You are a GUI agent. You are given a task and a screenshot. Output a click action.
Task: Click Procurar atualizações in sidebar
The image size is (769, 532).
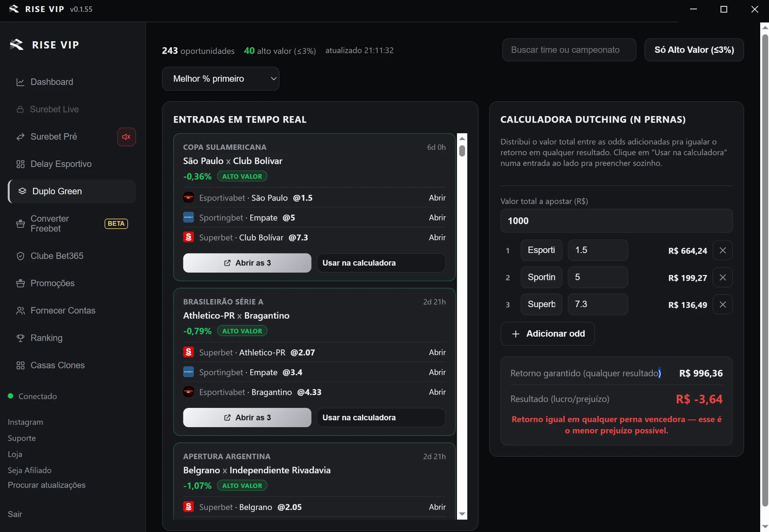pos(46,485)
